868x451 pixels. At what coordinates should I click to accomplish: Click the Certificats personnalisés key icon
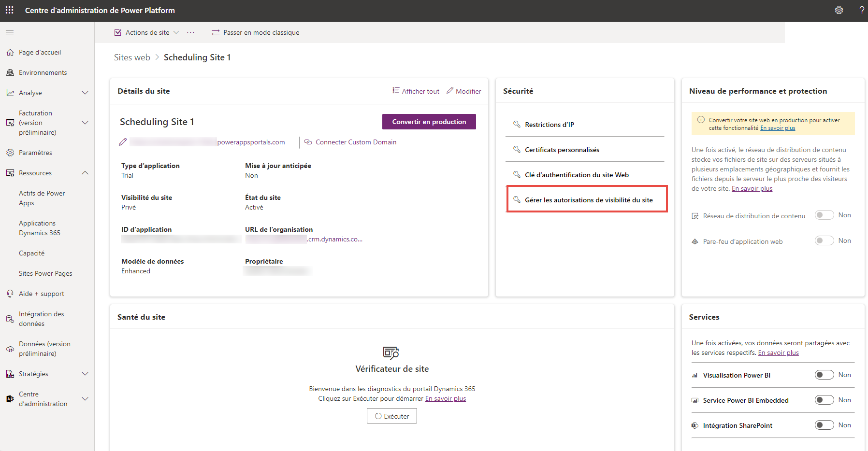click(x=517, y=149)
